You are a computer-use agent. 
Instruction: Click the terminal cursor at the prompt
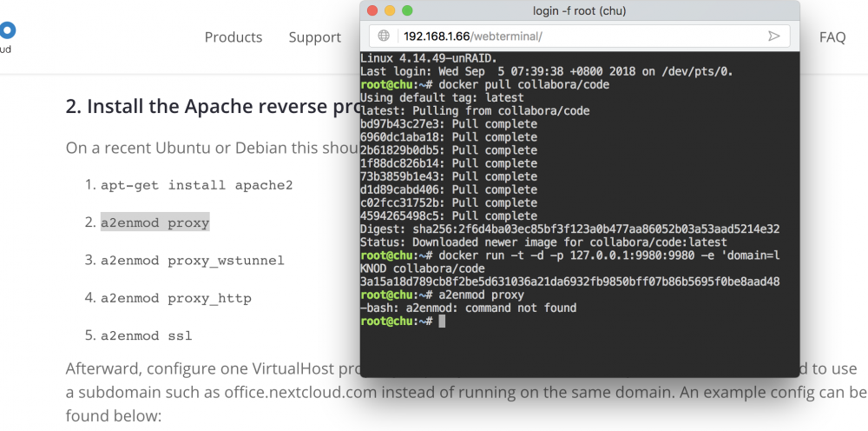coord(442,322)
